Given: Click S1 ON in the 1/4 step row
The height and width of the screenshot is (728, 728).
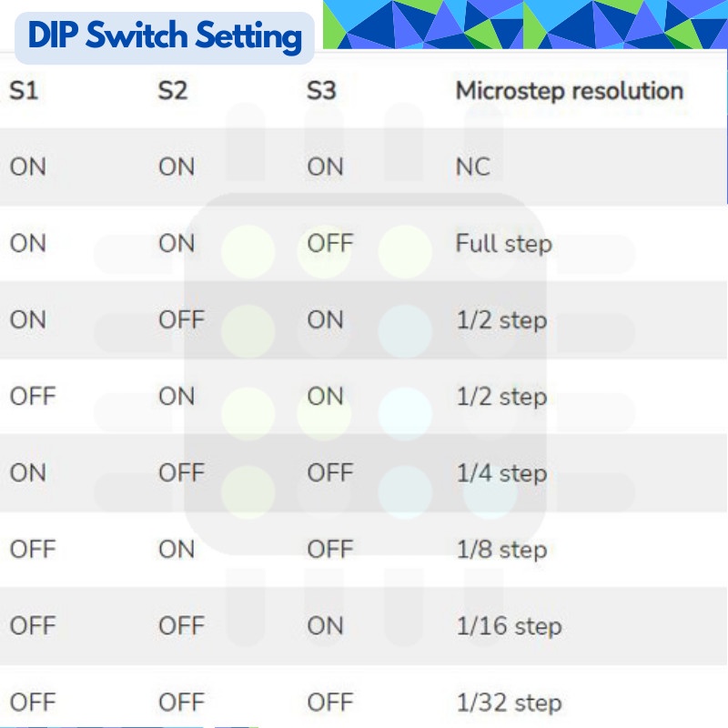Looking at the screenshot, I should pyautogui.click(x=27, y=473).
